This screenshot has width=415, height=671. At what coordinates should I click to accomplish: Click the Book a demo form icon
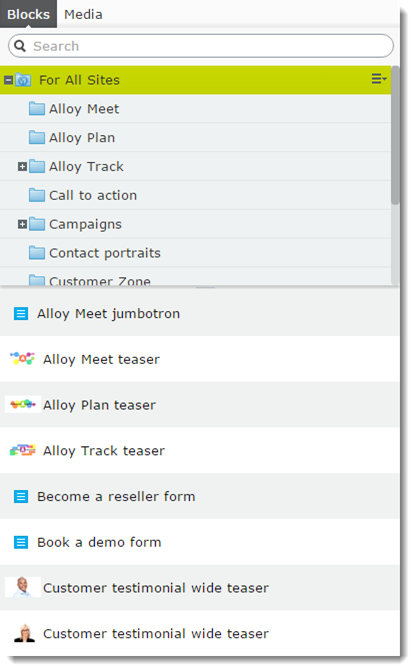21,542
